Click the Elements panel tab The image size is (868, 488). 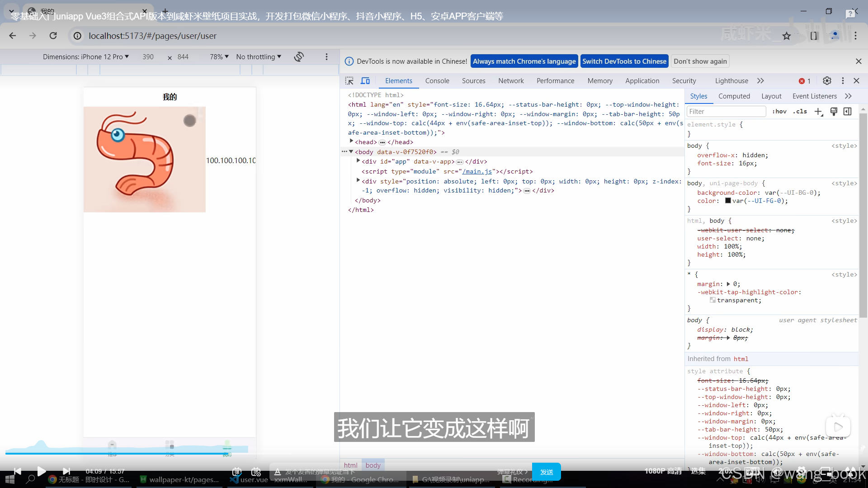coord(399,80)
